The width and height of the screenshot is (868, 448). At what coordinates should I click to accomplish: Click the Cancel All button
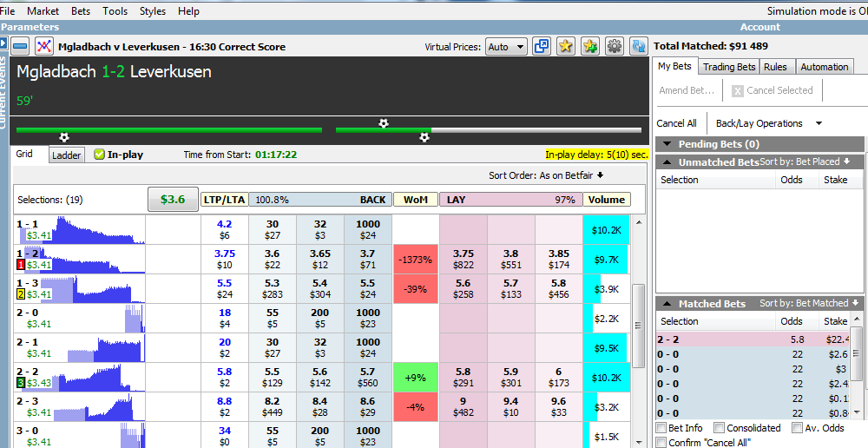[x=676, y=123]
